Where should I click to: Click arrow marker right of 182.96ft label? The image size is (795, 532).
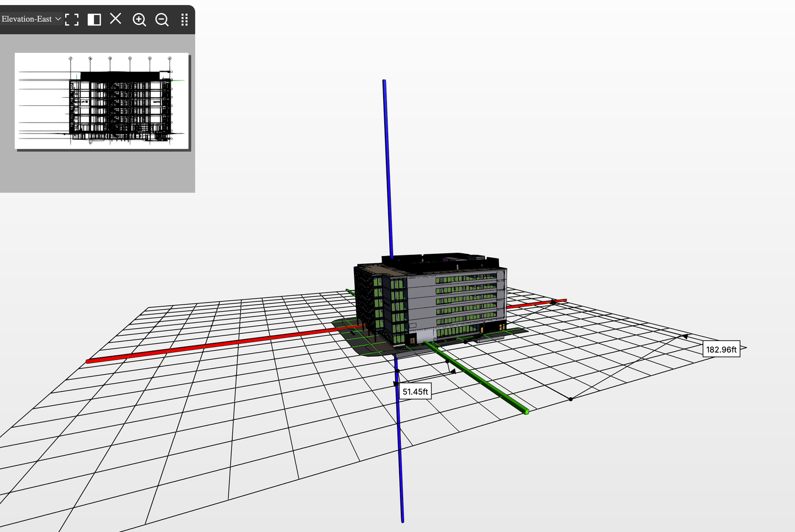tap(744, 348)
